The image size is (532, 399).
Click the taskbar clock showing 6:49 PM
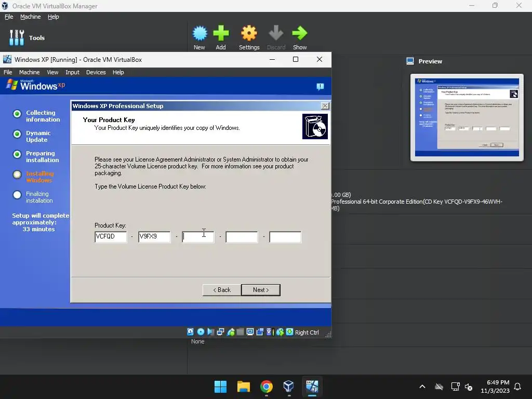point(495,387)
